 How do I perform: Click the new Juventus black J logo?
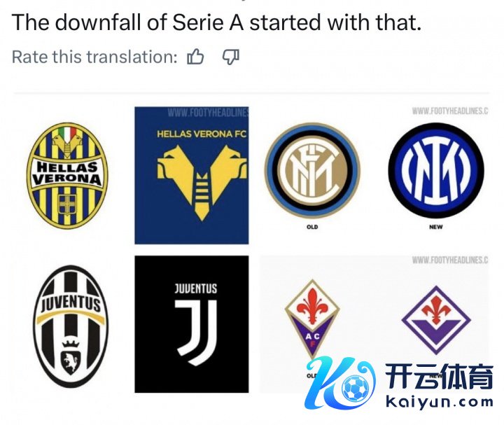tap(192, 324)
